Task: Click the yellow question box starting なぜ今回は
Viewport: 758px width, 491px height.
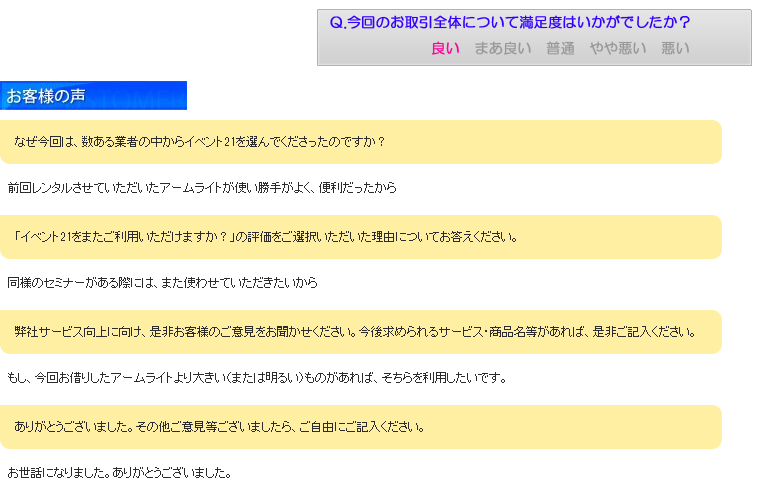Action: pyautogui.click(x=360, y=142)
